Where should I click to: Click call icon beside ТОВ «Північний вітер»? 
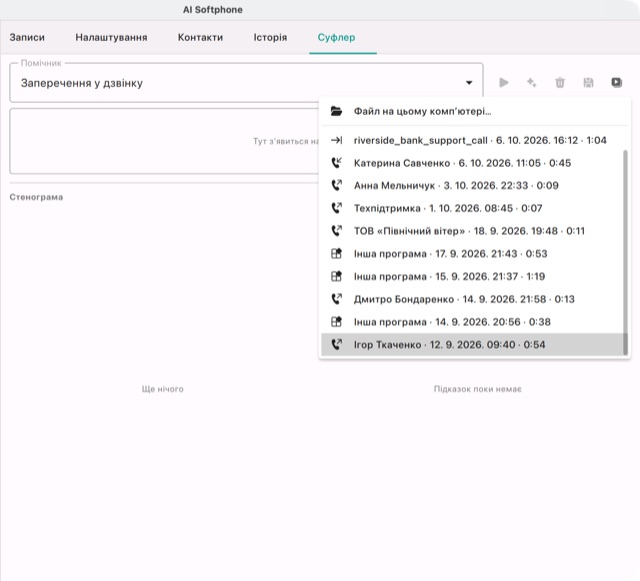[336, 231]
